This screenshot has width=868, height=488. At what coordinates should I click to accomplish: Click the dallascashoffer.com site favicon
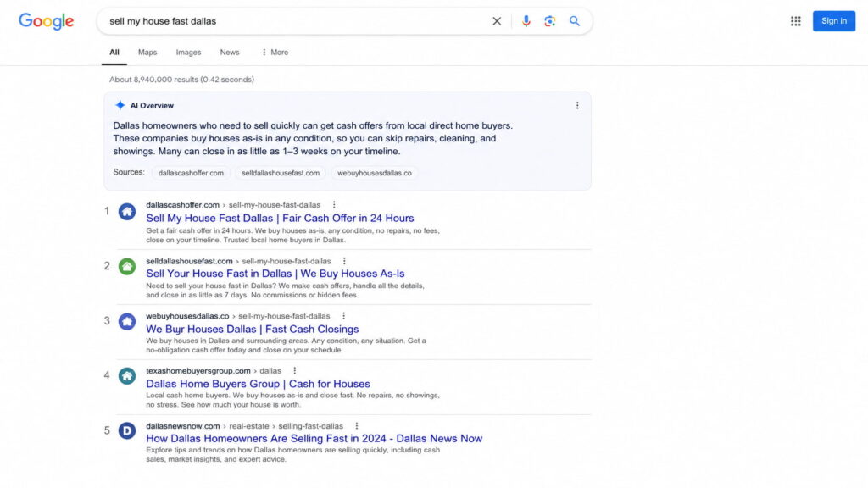pos(127,211)
